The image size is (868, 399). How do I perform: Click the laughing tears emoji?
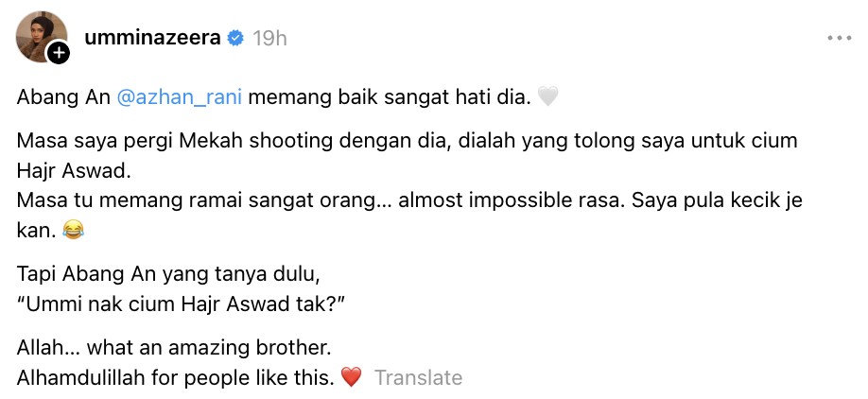coord(73,228)
